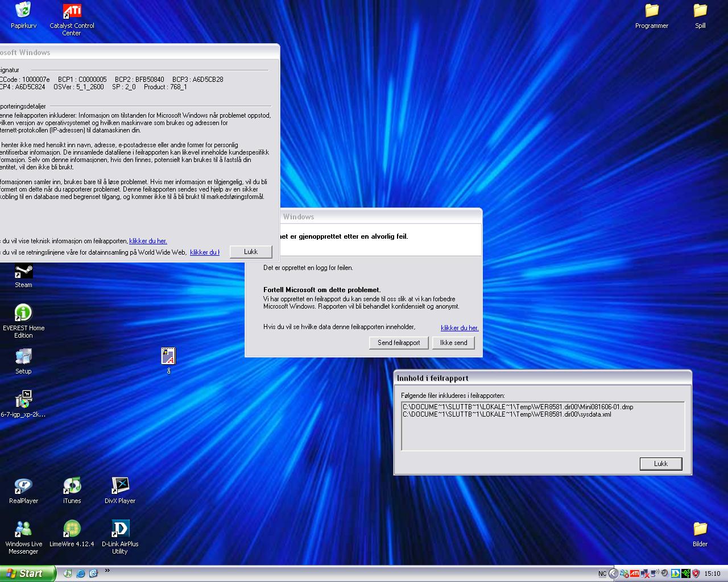Launch D-Link AirPlus Utility shortcut
This screenshot has width=728, height=582.
pos(120,537)
